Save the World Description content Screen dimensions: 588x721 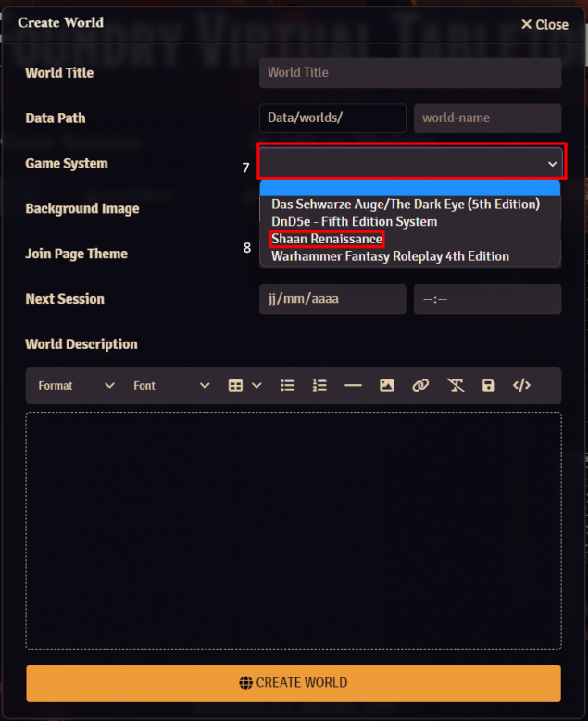click(x=488, y=385)
